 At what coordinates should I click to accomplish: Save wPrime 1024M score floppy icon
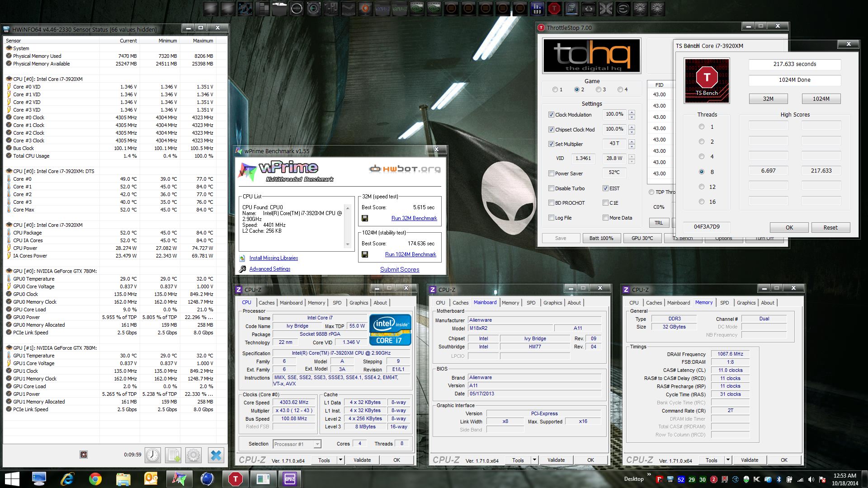(365, 254)
